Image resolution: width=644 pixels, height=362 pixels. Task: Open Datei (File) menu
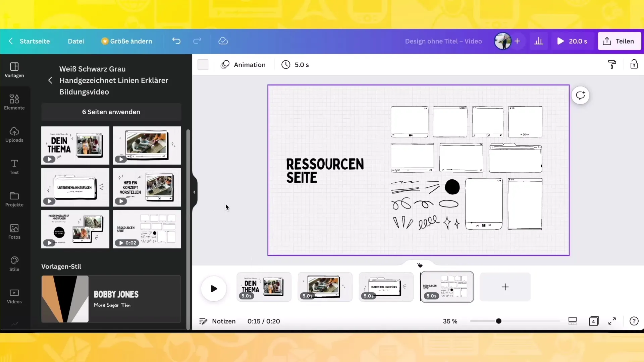coord(75,41)
